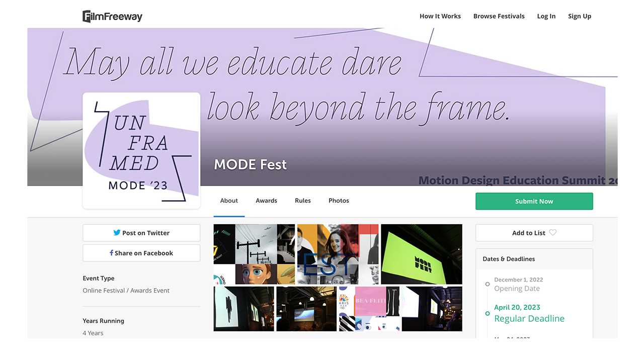Open the green MODE FEST screen photo
The image size is (644, 362).
pos(422,254)
